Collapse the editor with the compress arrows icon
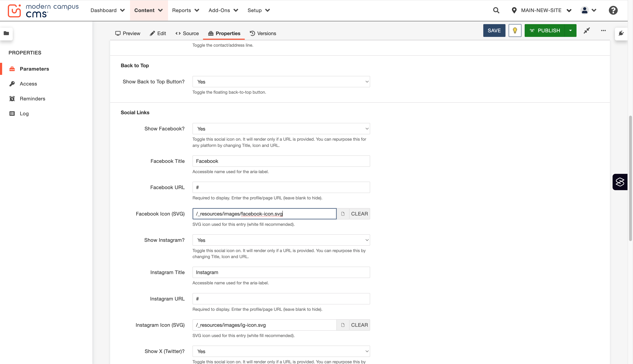 [587, 31]
